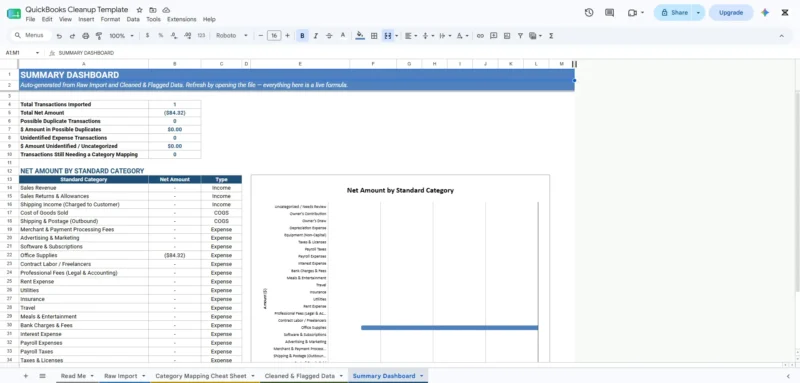This screenshot has height=383, width=800.
Task: Increase the font size
Action: tap(287, 36)
